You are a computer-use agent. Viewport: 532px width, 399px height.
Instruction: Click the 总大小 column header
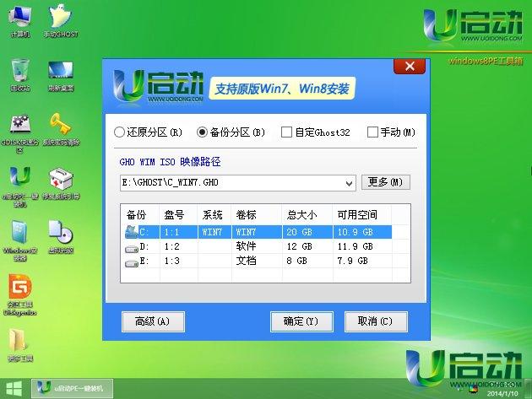coord(307,214)
